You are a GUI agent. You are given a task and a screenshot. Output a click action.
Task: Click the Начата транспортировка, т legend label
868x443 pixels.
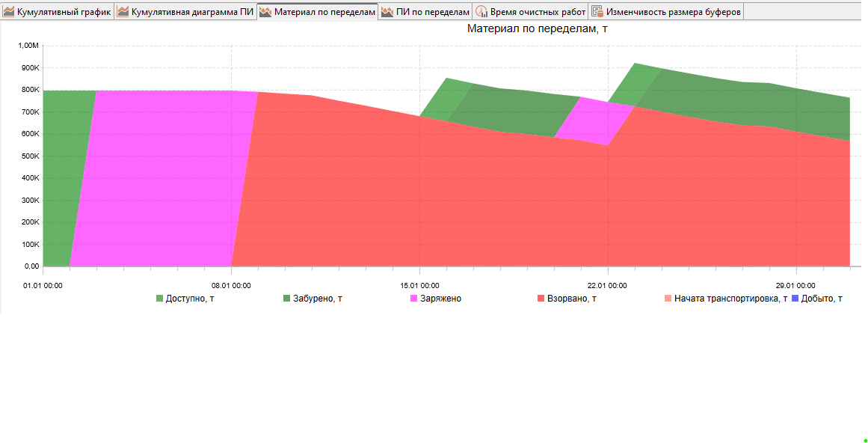click(730, 299)
